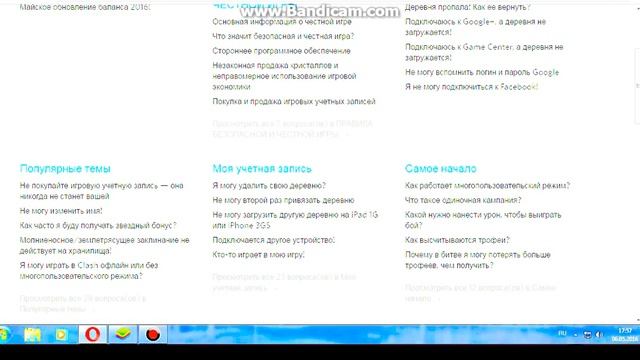The width and height of the screenshot is (640, 360).
Task: Open 'Деревня пропала! Как ее вернуть?' link
Action: (468, 7)
